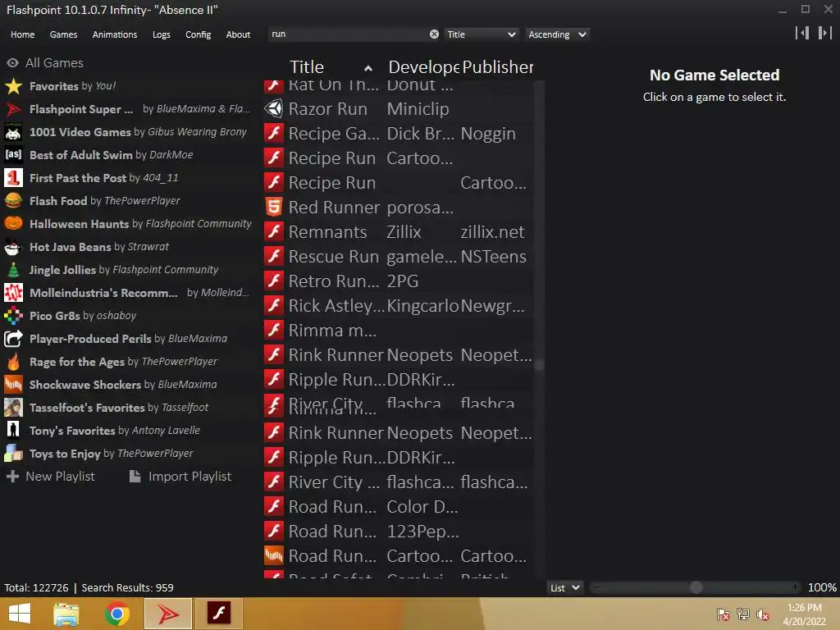Switch to the Animations tab
Screen dimensions: 840x630
pyautogui.click(x=115, y=34)
